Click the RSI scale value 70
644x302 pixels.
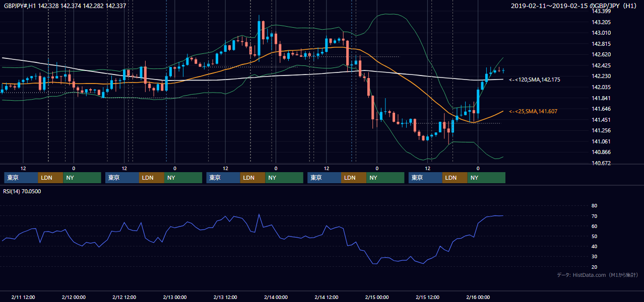pos(594,216)
